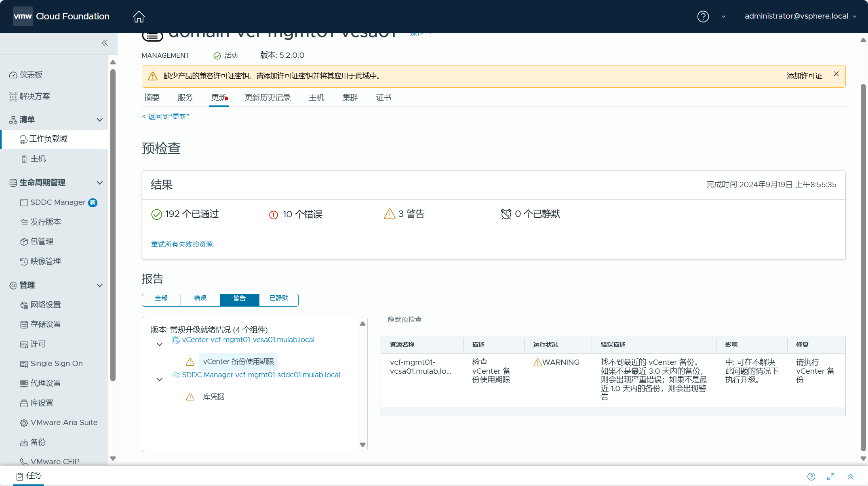Switch to the 证书 tab
868x486 pixels.
383,97
